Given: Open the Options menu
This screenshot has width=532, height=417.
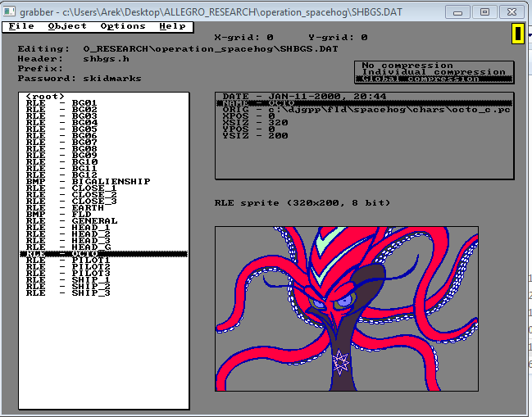Looking at the screenshot, I should pos(123,26).
